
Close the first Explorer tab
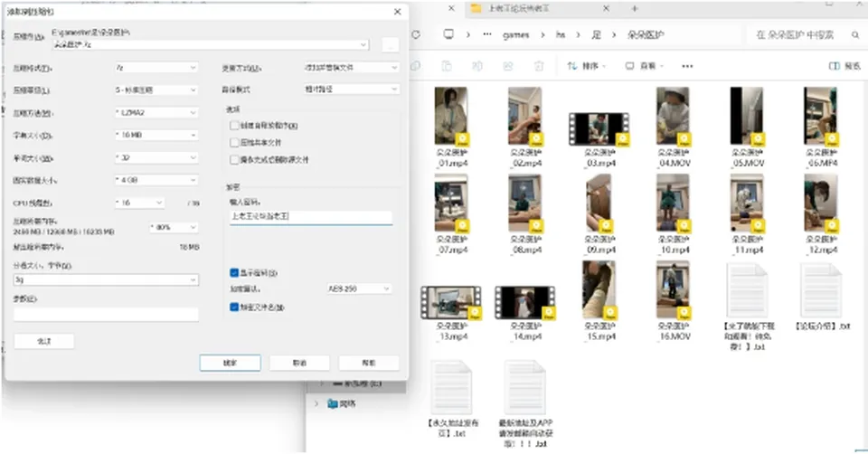coord(451,8)
